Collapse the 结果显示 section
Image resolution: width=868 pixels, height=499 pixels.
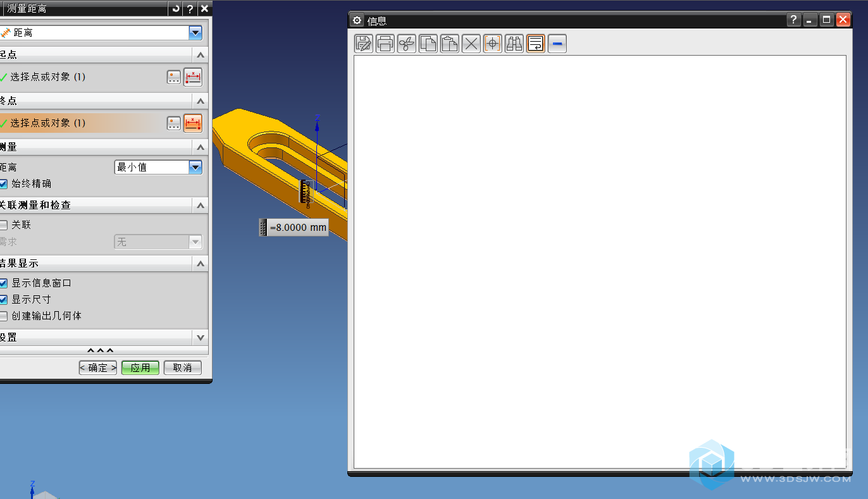[201, 264]
